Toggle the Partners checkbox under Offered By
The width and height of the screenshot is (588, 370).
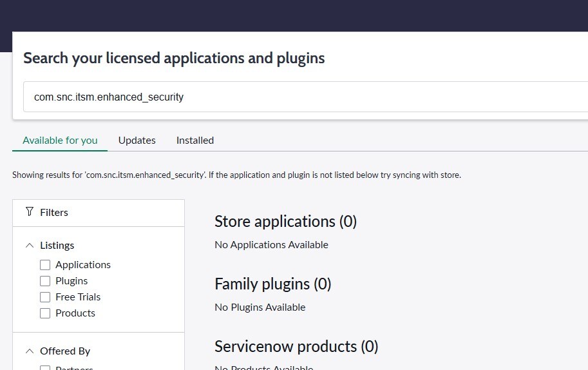point(45,368)
